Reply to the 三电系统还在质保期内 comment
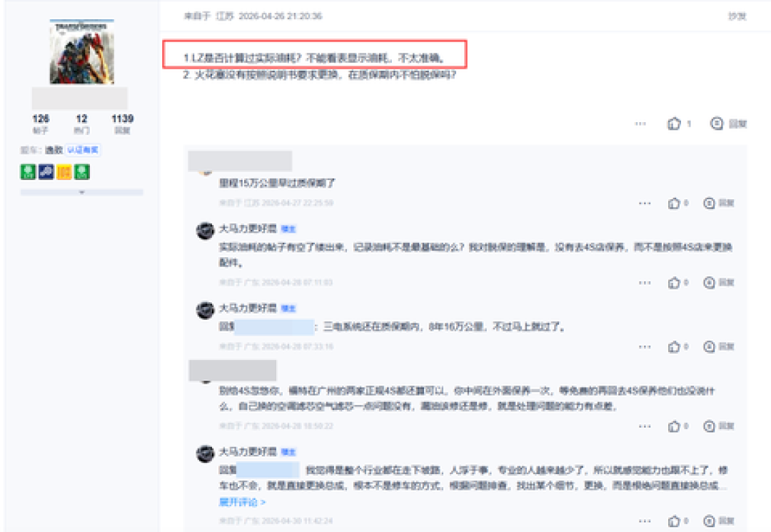This screenshot has width=771, height=532. pyautogui.click(x=718, y=346)
